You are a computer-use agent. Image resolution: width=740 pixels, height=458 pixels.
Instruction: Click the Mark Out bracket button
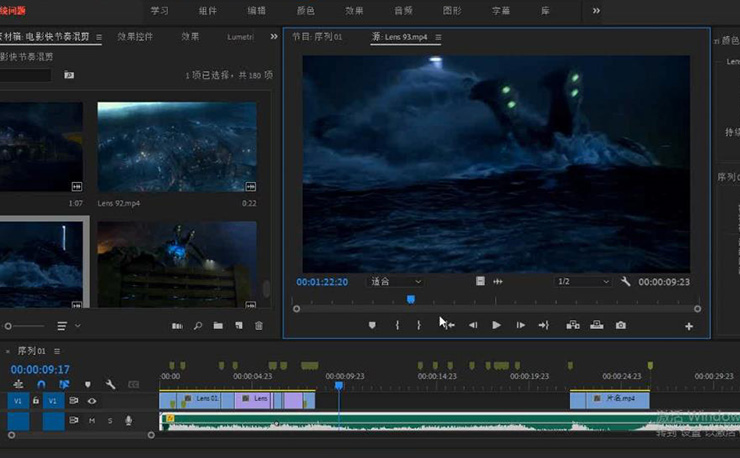pyautogui.click(x=419, y=325)
